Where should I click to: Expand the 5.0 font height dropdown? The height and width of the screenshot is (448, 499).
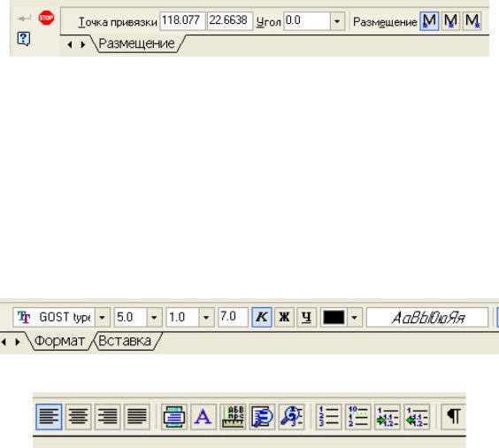(x=154, y=318)
